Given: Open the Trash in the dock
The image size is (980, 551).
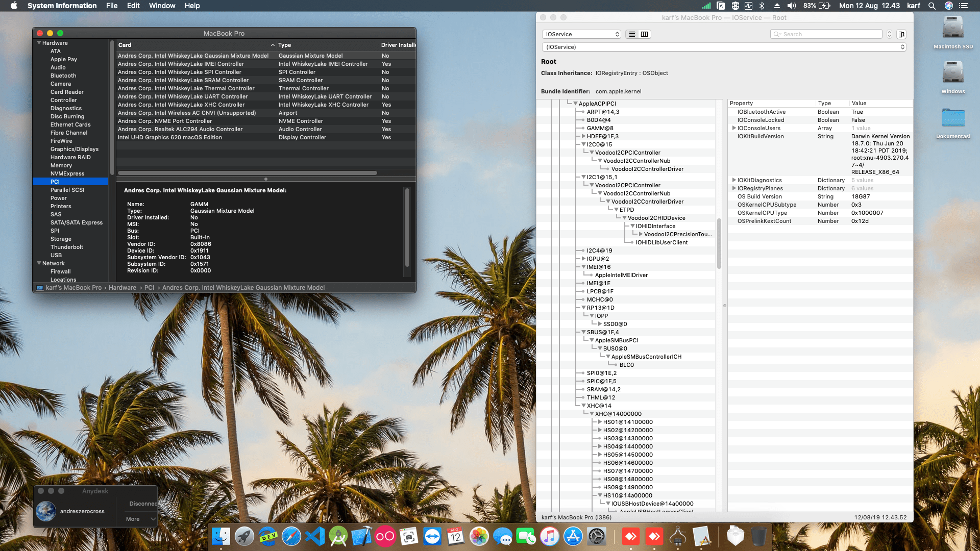Looking at the screenshot, I should [759, 537].
